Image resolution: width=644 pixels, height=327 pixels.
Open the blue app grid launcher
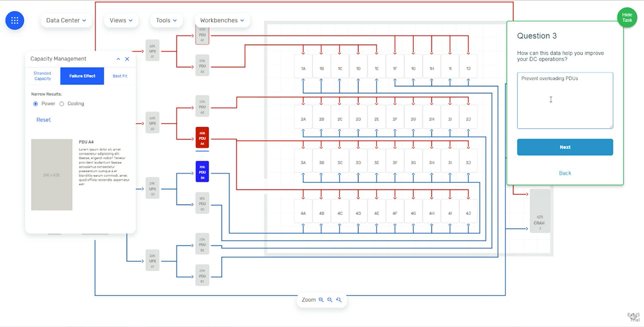(x=15, y=20)
